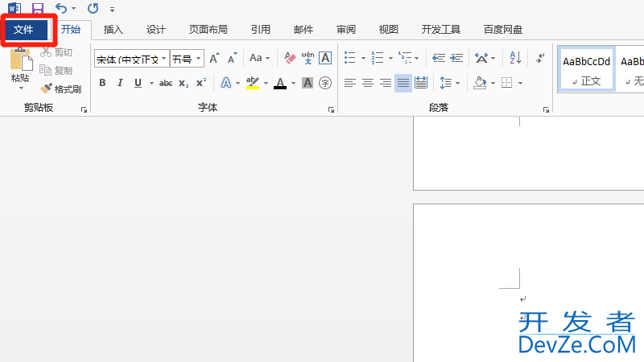Image resolution: width=644 pixels, height=362 pixels.
Task: Toggle Italic formatting
Action: [x=120, y=83]
